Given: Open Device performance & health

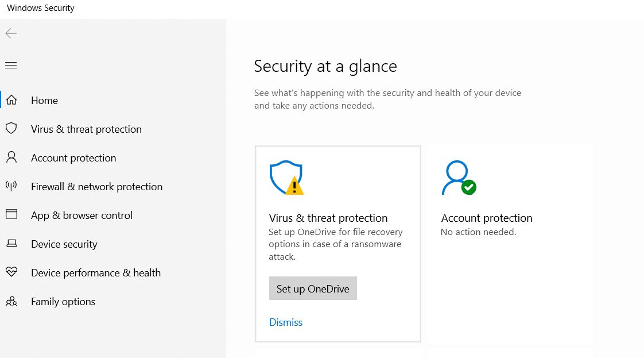Looking at the screenshot, I should pos(96,273).
